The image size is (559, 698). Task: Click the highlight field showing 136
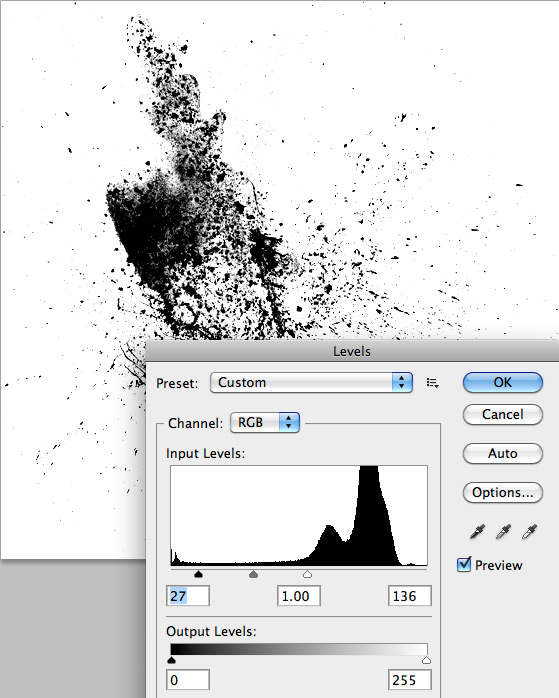point(410,596)
